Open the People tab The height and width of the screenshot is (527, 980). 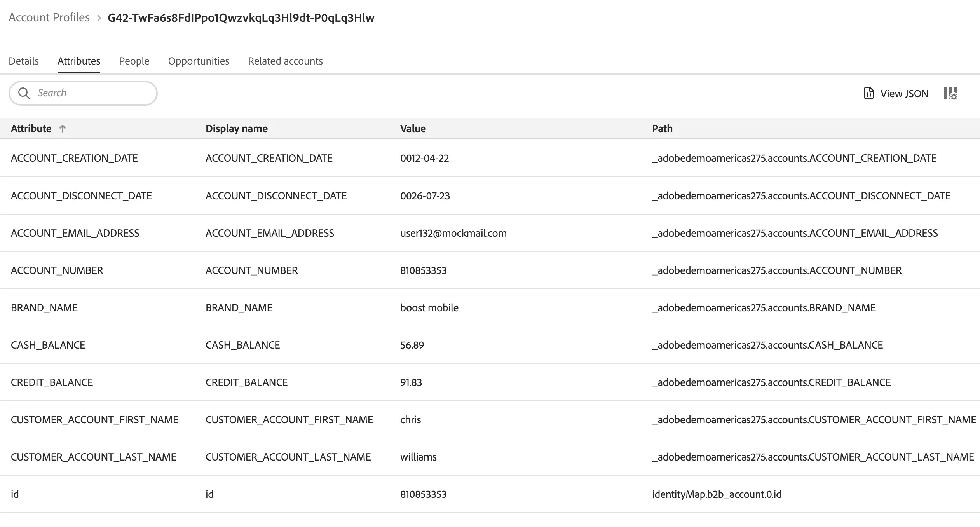(x=134, y=61)
